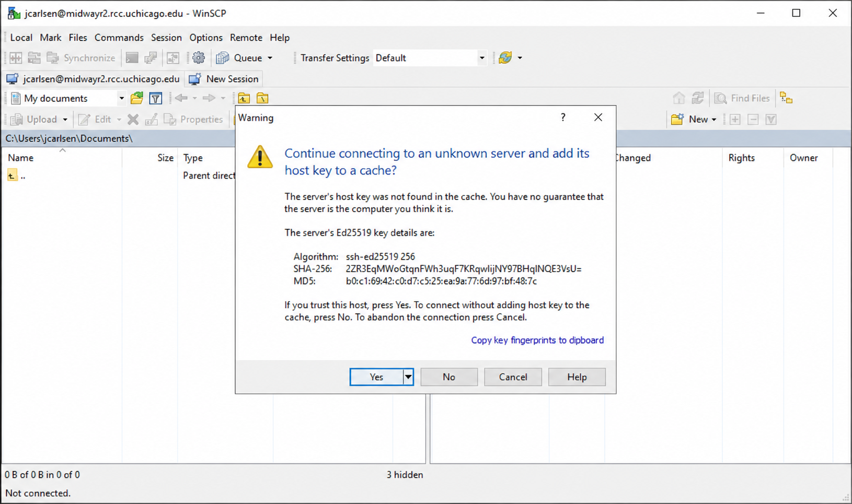852x504 pixels.
Task: Click the Find Files button
Action: 742,98
